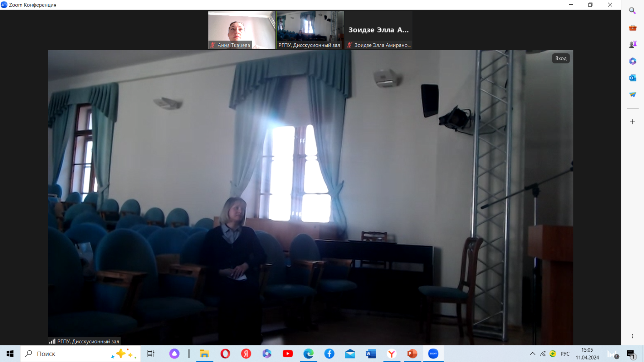Expand hidden system tray icons
Image resolution: width=644 pixels, height=362 pixels.
pos(532,354)
